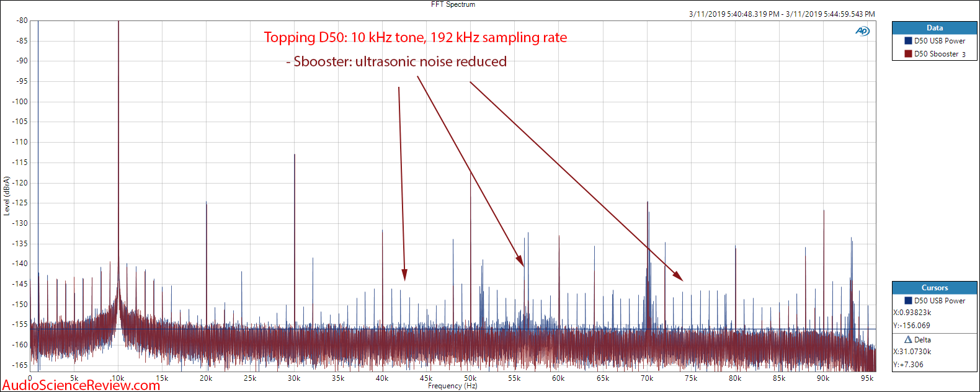The image size is (980, 392).
Task: Click the 95k frequency tick label
Action: (x=867, y=378)
